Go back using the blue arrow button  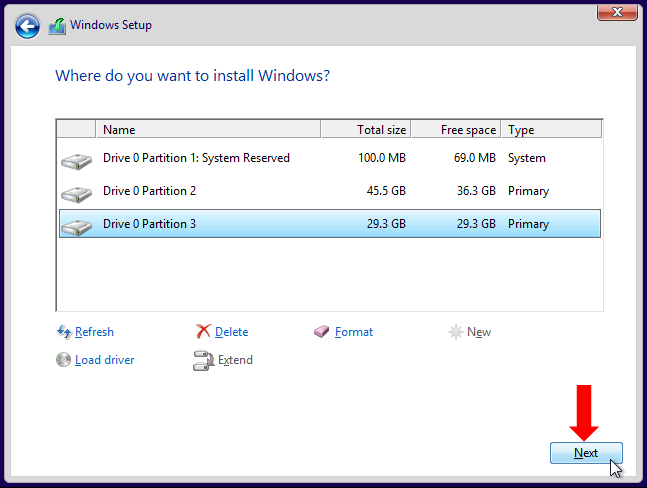tap(27, 26)
